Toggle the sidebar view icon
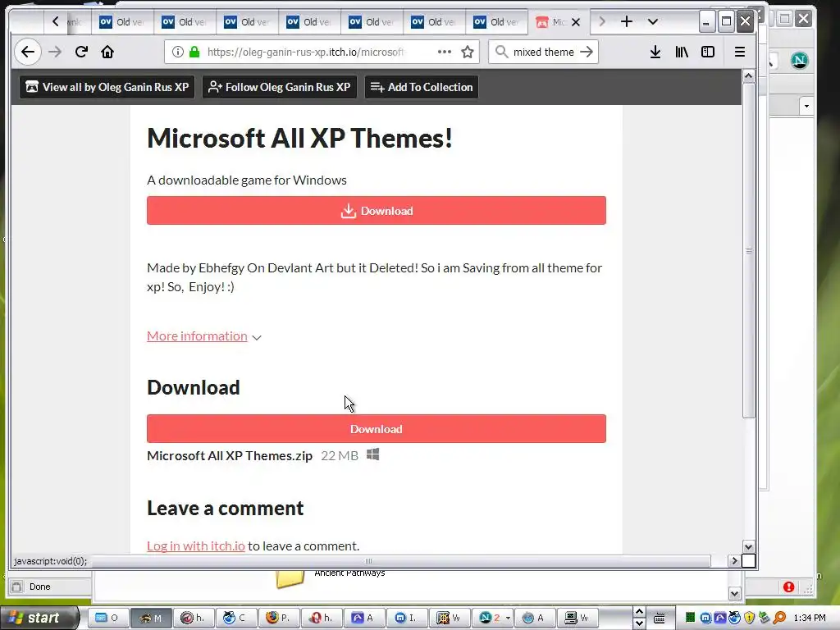The height and width of the screenshot is (630, 840). (x=708, y=52)
